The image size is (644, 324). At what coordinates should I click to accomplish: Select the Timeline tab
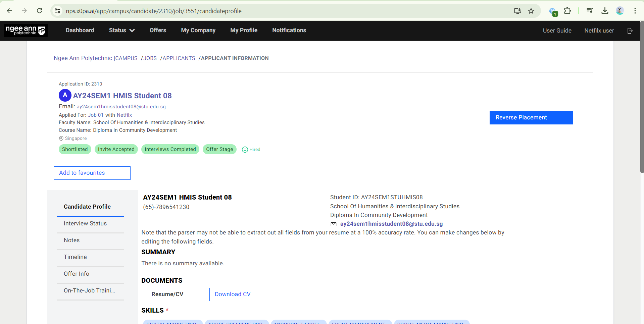click(x=75, y=257)
